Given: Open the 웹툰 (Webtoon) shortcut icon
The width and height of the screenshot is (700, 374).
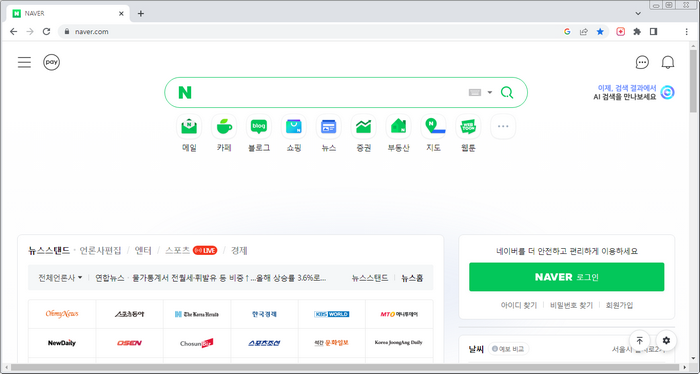Looking at the screenshot, I should click(468, 127).
